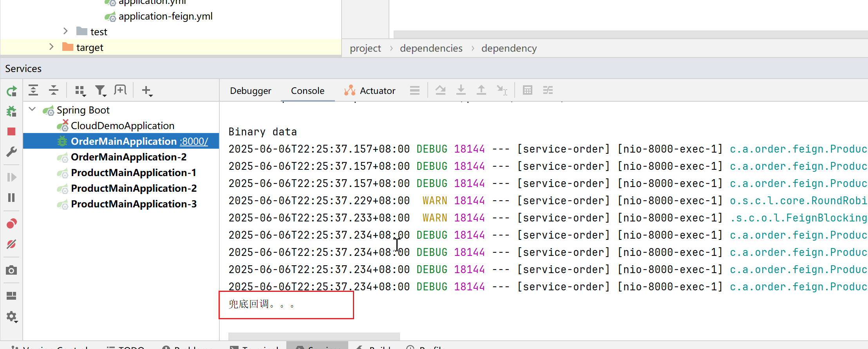Switch to the Debugger tab

tap(251, 91)
